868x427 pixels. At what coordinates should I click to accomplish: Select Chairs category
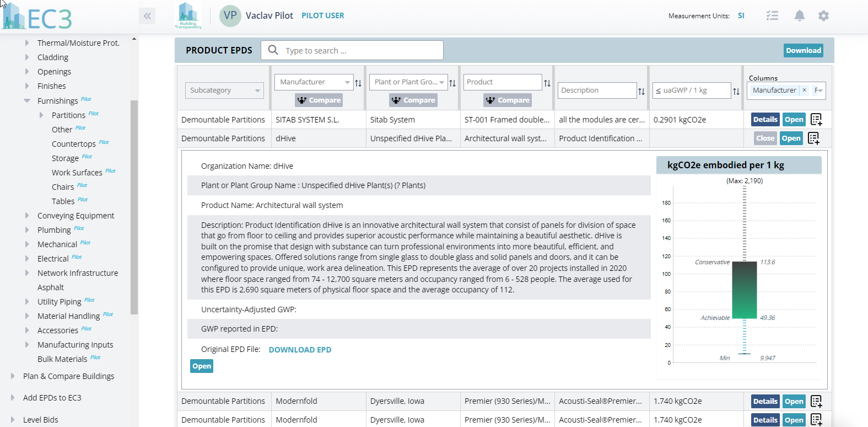(x=63, y=186)
